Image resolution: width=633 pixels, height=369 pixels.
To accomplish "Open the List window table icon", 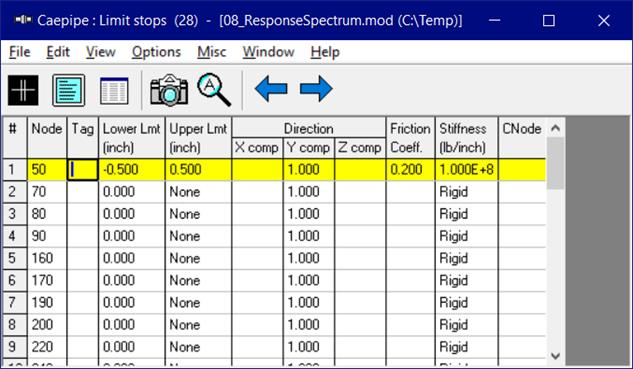I will pyautogui.click(x=114, y=90).
